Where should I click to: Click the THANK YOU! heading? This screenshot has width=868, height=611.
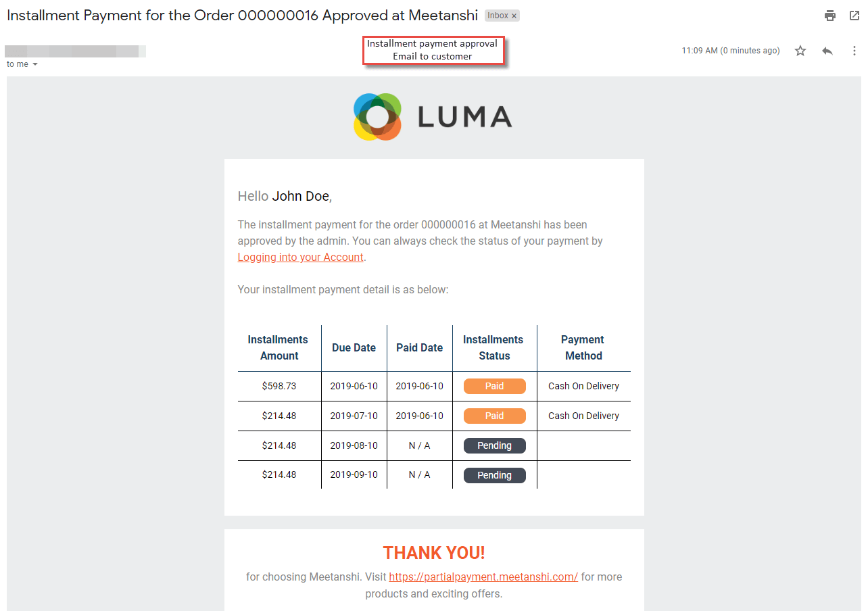(434, 553)
